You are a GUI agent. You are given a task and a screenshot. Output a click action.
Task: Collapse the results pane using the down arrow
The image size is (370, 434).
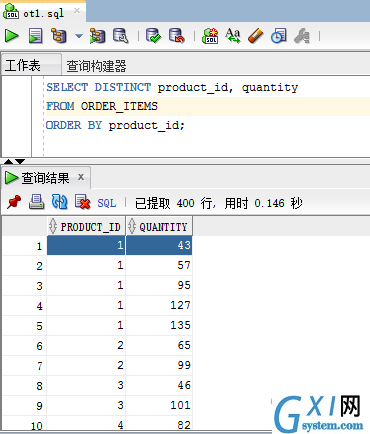(20, 162)
